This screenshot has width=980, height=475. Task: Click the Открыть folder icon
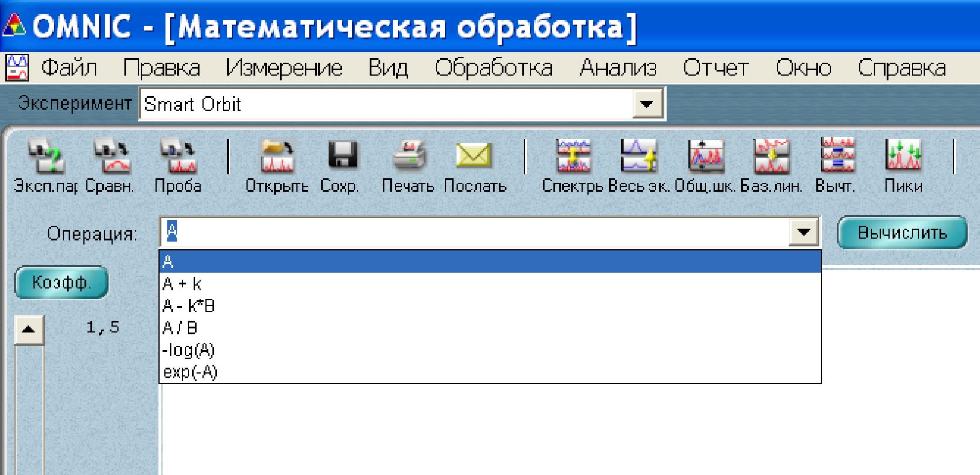pos(278,157)
